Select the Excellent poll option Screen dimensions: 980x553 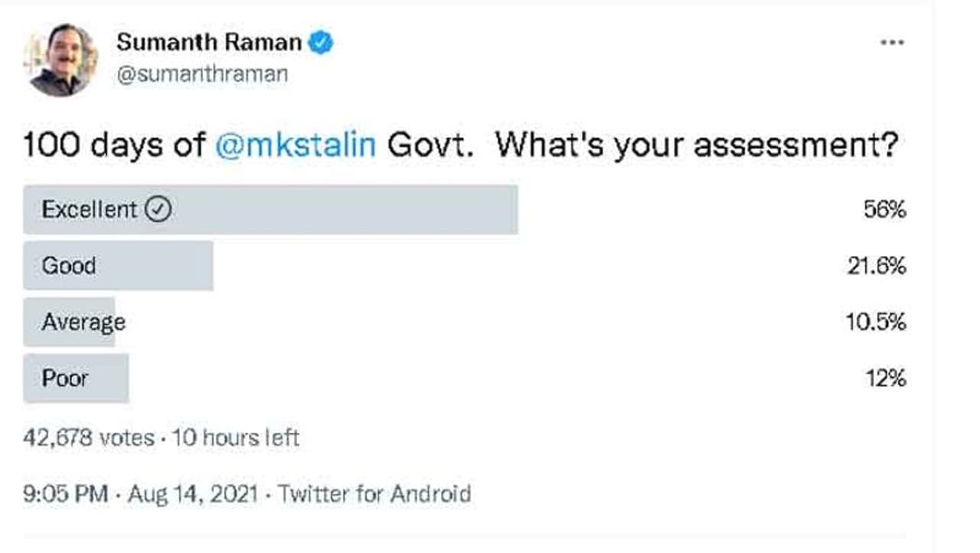[90, 210]
